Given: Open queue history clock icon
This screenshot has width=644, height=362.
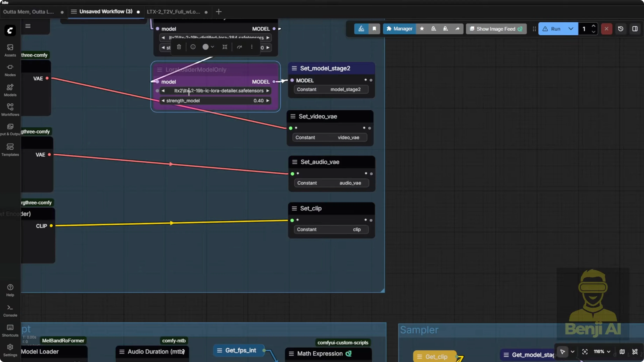Looking at the screenshot, I should (621, 29).
